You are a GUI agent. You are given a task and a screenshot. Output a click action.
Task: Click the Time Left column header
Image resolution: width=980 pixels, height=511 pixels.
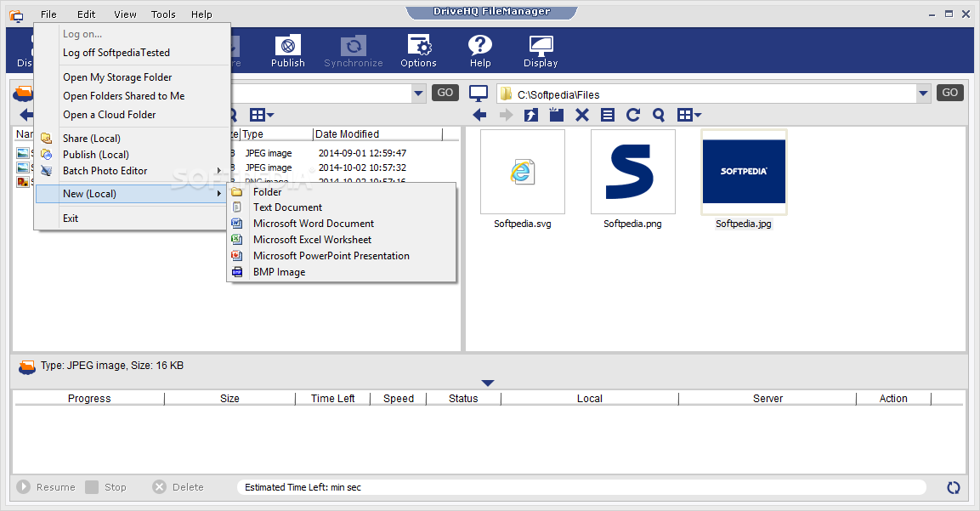[x=332, y=399]
